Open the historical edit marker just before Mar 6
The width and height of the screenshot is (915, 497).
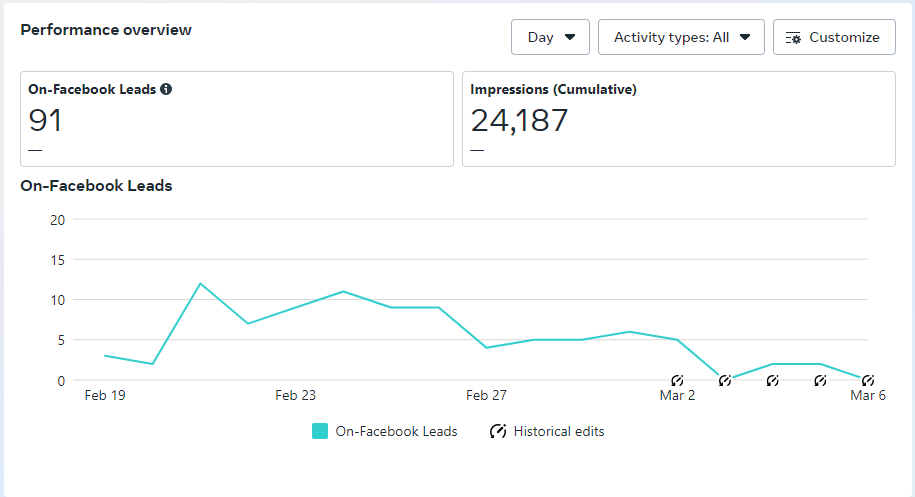[820, 380]
